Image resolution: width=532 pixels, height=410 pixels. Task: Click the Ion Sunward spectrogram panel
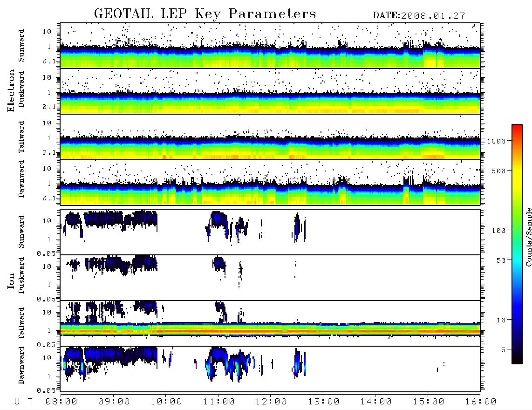coord(270,232)
